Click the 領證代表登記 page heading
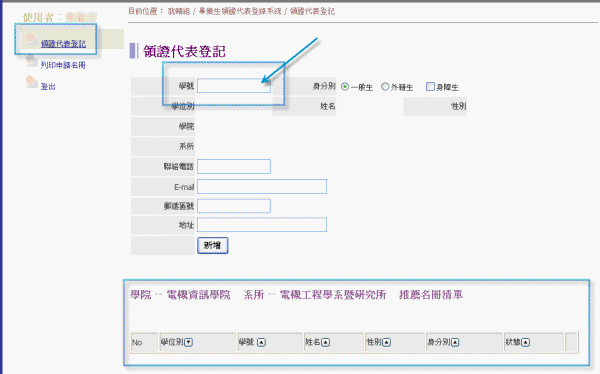 [184, 51]
